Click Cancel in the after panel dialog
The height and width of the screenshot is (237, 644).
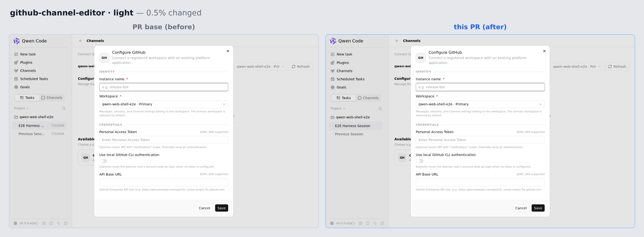521,208
